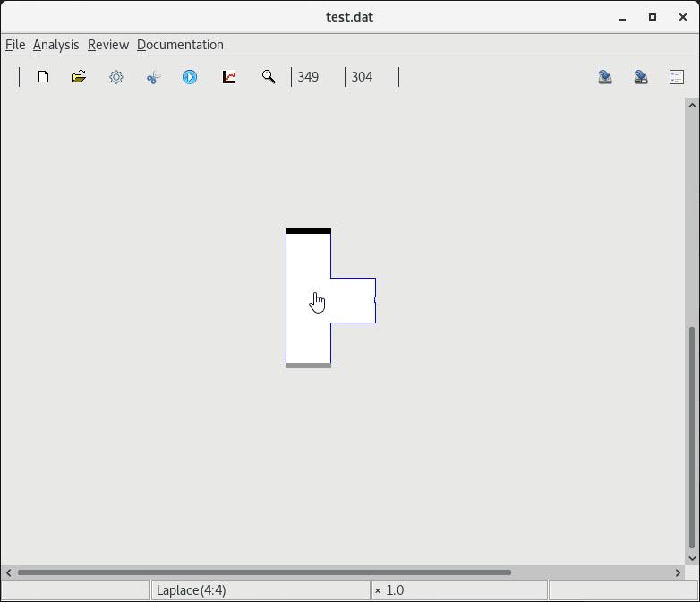Run the analysis with the play icon
The height and width of the screenshot is (602, 700).
190,77
